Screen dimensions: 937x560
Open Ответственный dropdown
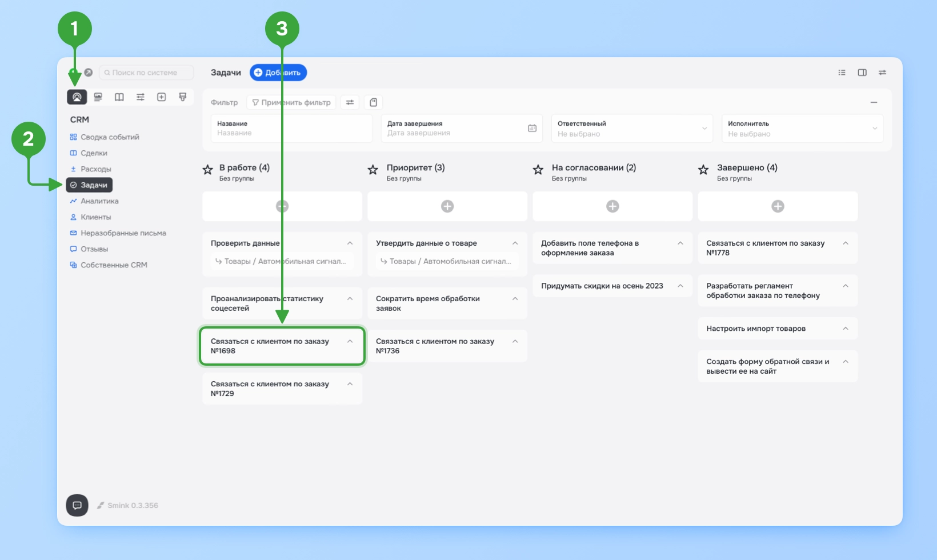(x=632, y=129)
